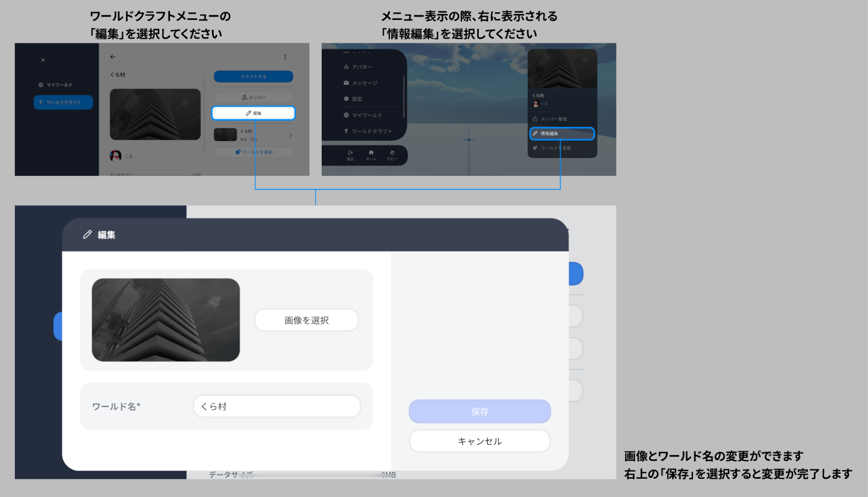The width and height of the screenshot is (868, 497).
Task: Click the back arrow icon
Action: coord(113,57)
